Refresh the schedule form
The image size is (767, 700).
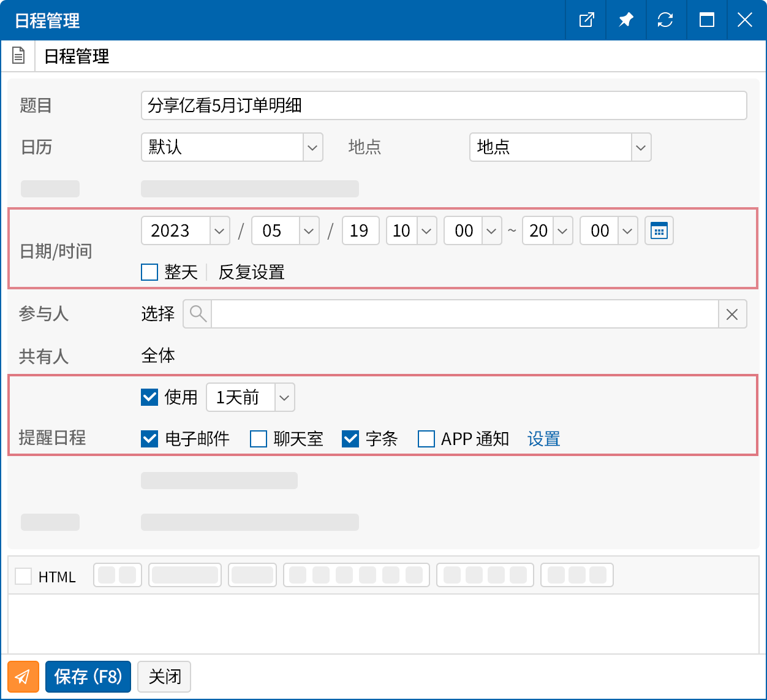(x=666, y=20)
